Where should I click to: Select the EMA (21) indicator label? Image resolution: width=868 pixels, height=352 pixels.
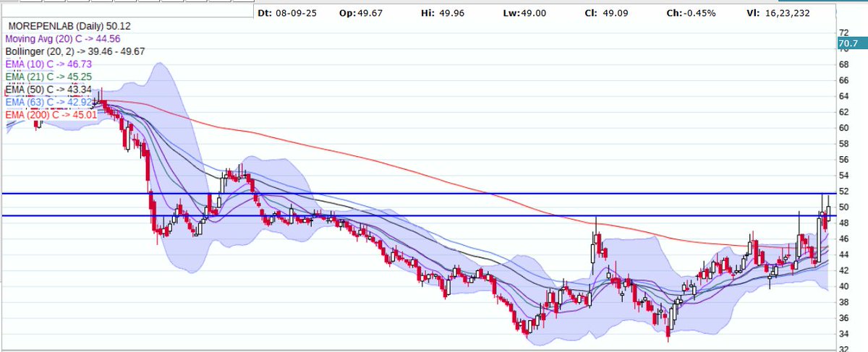(x=48, y=76)
